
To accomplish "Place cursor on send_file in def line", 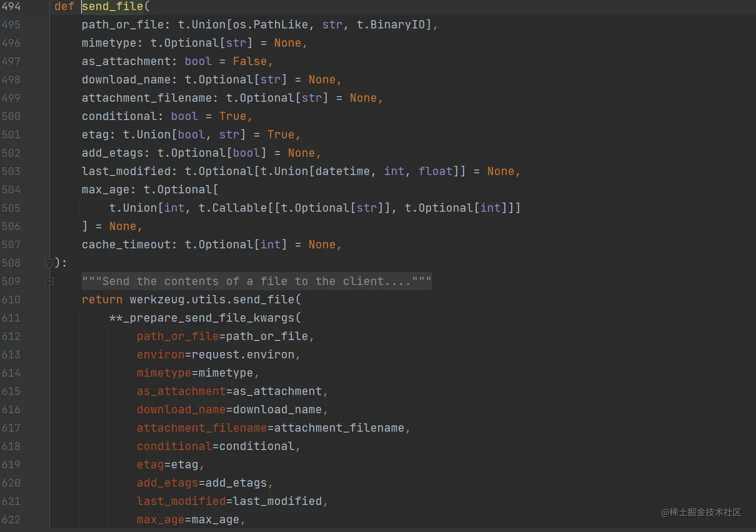I will pos(112,6).
